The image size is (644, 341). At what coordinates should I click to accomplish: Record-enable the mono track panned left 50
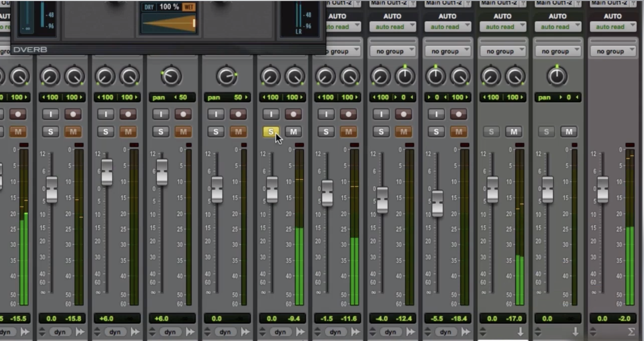pyautogui.click(x=183, y=114)
